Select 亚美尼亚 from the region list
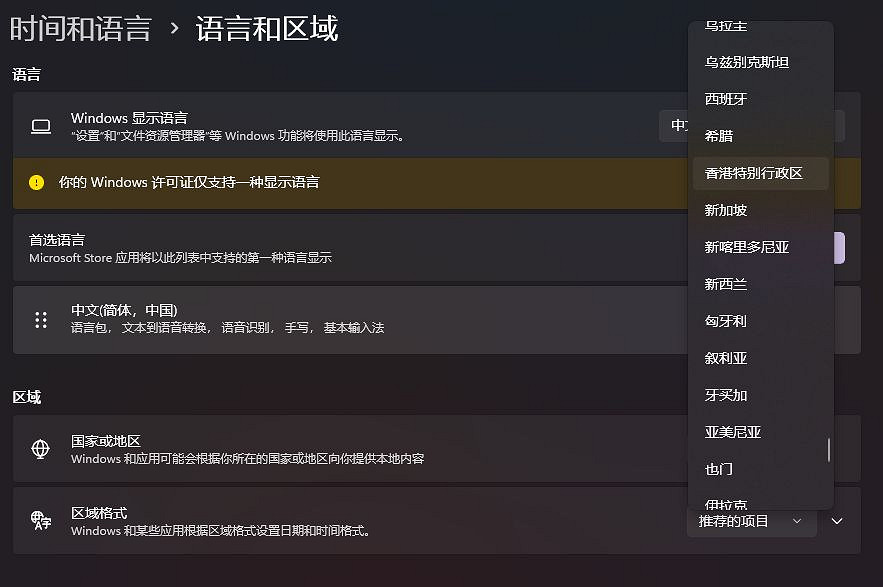883x587 pixels. click(x=733, y=432)
